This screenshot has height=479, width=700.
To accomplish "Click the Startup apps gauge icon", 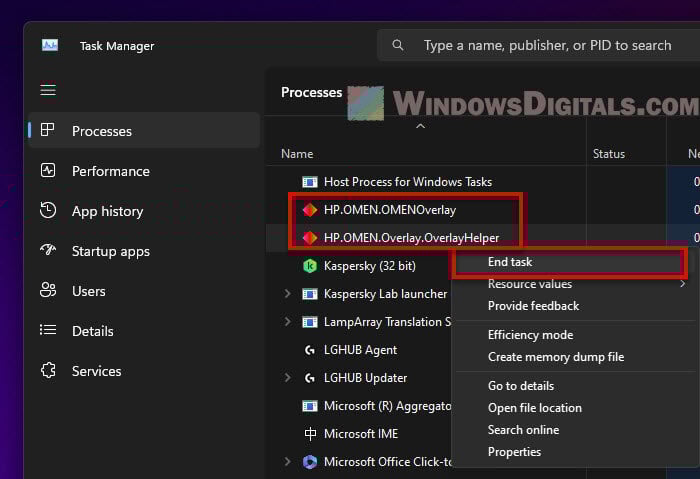I will point(48,250).
